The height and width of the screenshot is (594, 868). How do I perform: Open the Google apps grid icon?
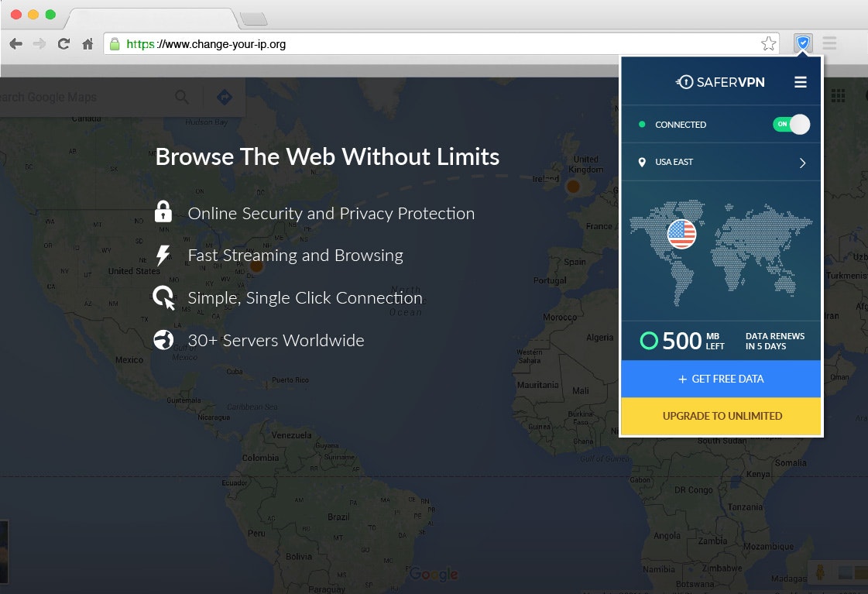click(838, 95)
